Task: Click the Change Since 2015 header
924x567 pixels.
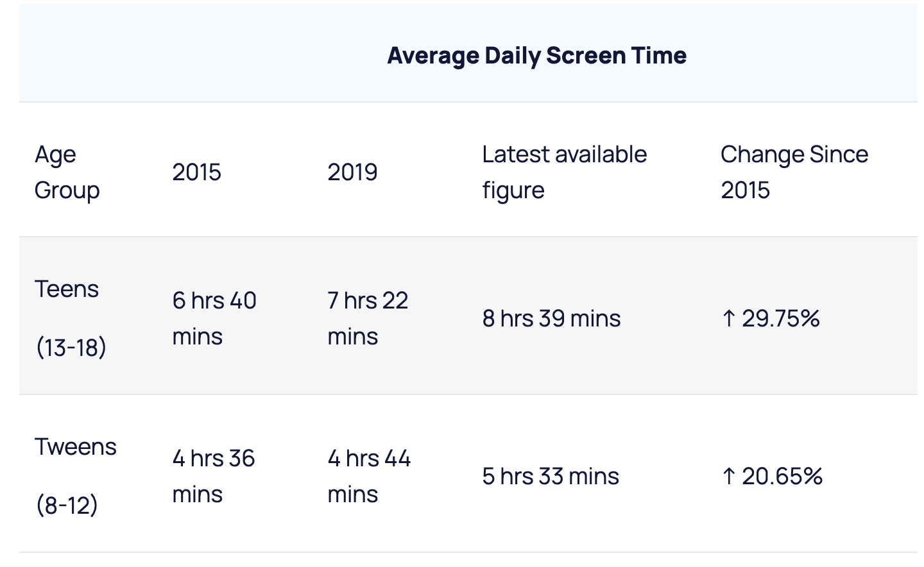Action: (x=794, y=172)
